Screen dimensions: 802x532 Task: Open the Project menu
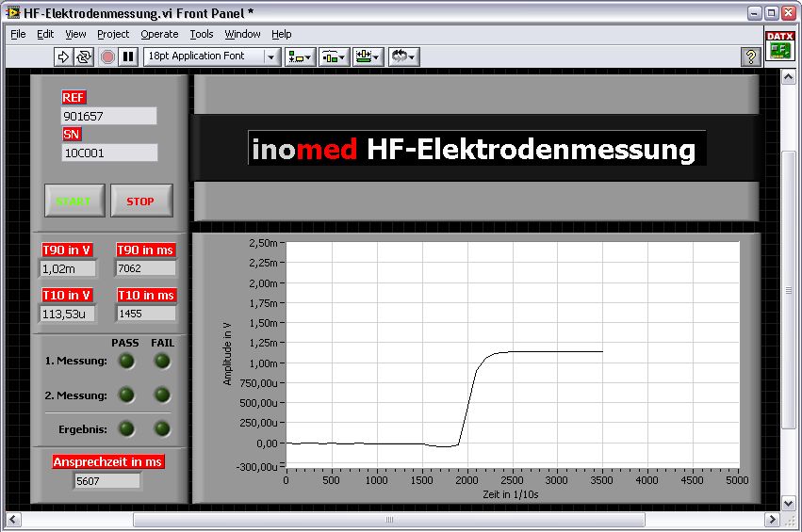[113, 34]
